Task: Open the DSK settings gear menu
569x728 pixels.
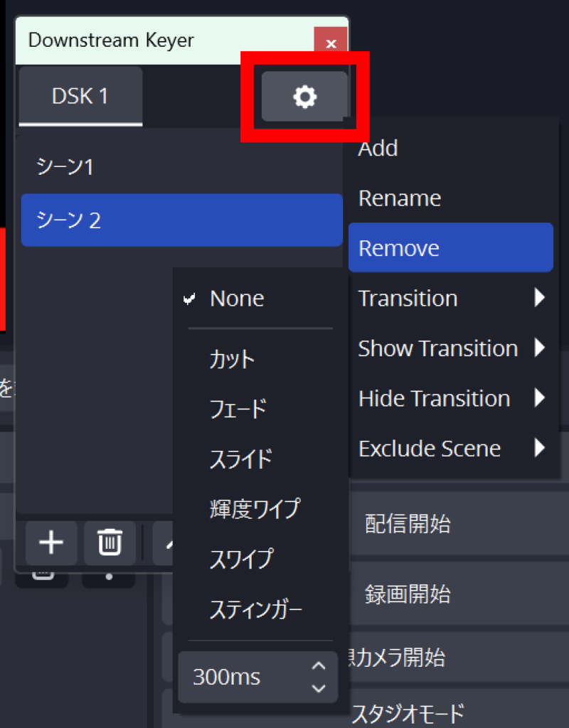Action: click(304, 97)
